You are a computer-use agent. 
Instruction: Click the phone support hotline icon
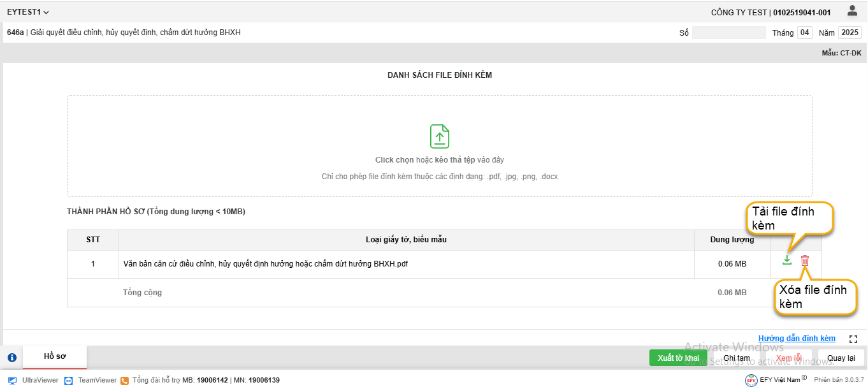point(125,381)
